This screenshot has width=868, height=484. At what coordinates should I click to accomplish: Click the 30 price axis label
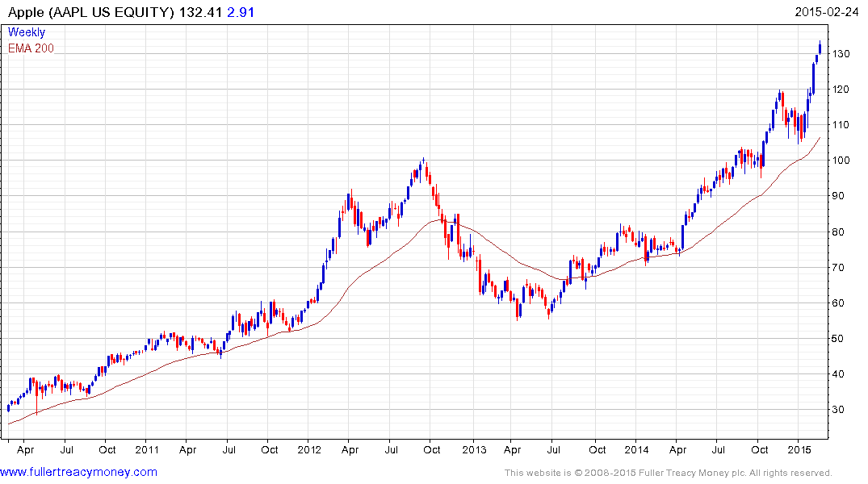click(x=838, y=410)
